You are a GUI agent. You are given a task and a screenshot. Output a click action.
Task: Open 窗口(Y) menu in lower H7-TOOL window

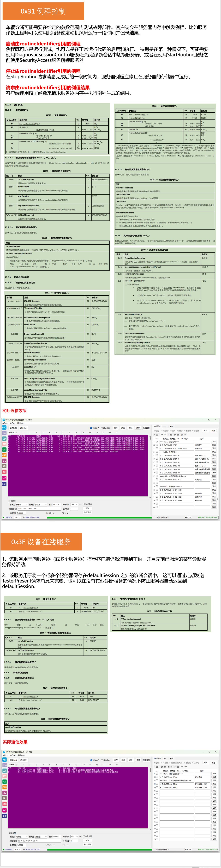click(x=13, y=755)
